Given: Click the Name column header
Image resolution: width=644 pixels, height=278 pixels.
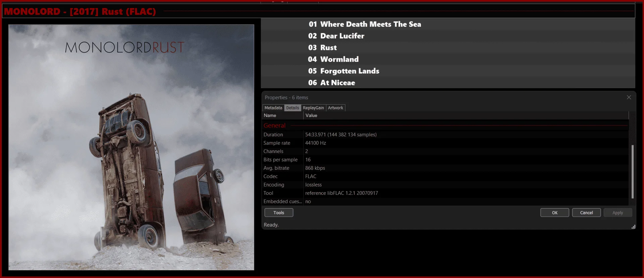Looking at the screenshot, I should 283,115.
